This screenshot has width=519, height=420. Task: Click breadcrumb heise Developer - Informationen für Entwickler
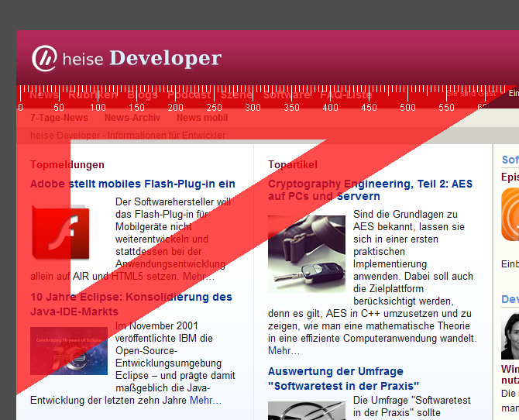128,135
